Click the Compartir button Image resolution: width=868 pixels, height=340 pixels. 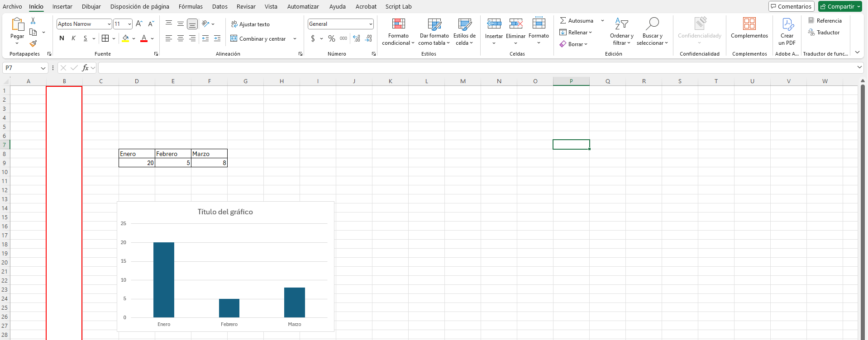coord(840,6)
